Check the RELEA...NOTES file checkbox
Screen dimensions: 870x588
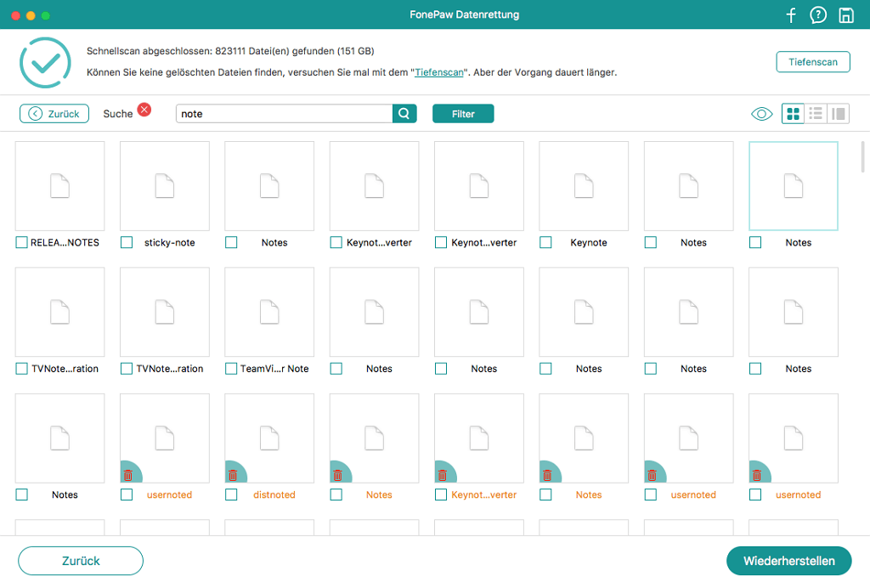tap(21, 242)
